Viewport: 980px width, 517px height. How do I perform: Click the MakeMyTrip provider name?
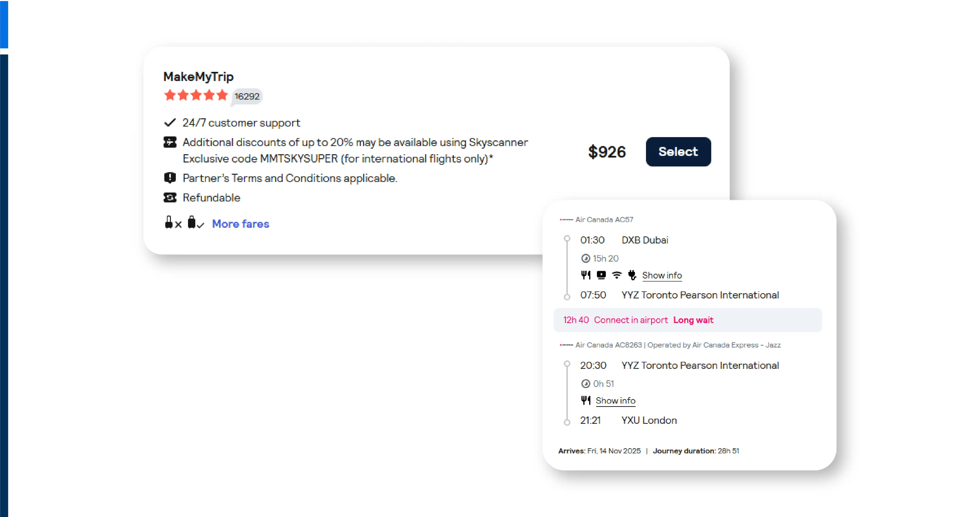pos(198,77)
